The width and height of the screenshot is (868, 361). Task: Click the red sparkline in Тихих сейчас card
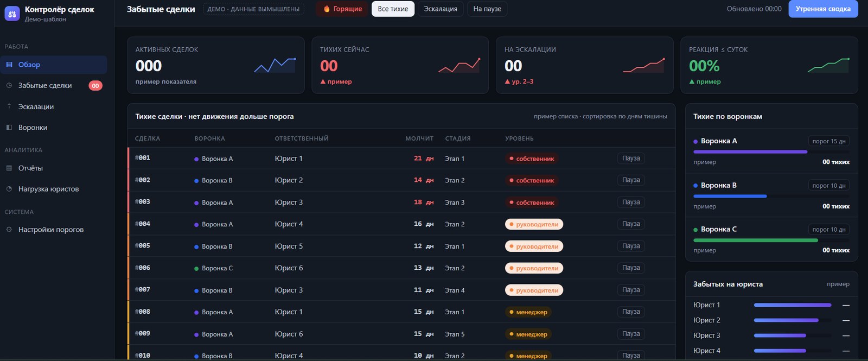(459, 65)
